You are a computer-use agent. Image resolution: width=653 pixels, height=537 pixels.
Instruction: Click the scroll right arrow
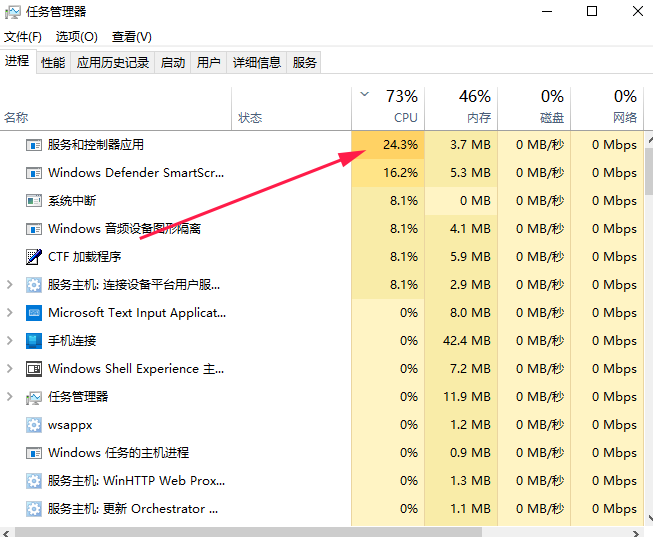click(636, 533)
